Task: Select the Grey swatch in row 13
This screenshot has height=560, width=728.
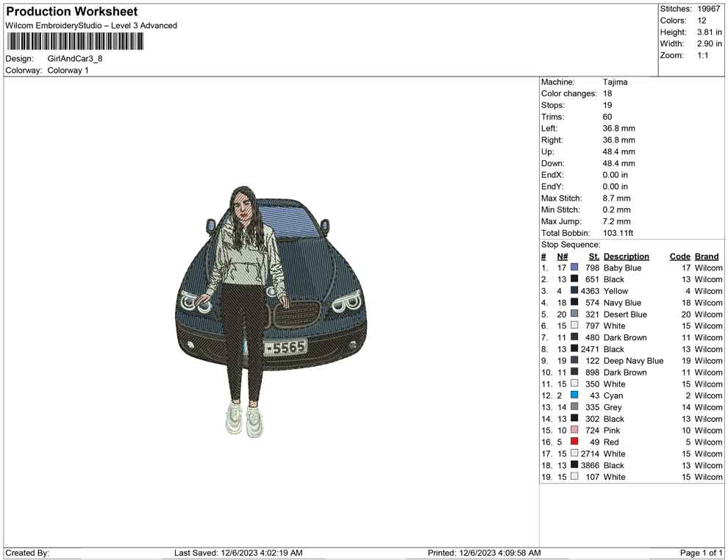Action: tap(573, 407)
